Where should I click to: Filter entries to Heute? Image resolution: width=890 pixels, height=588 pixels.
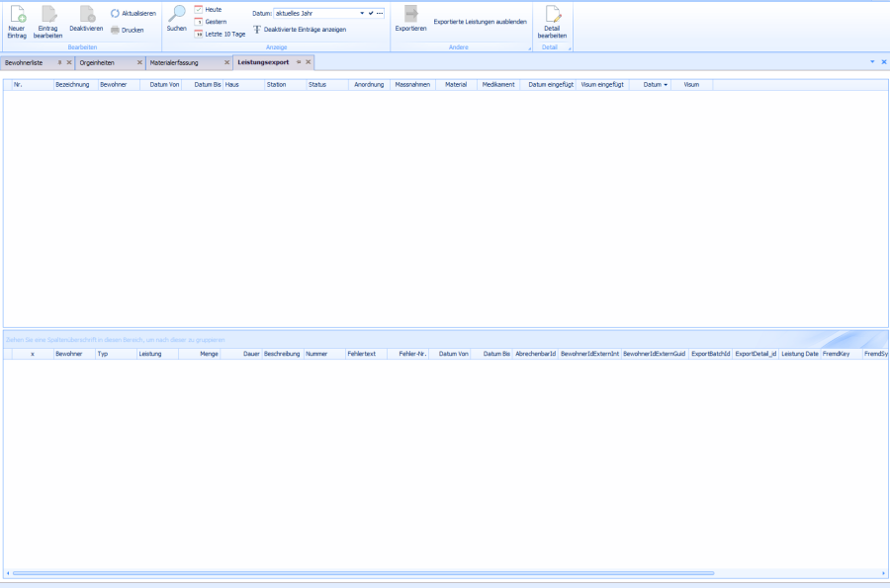click(x=208, y=10)
